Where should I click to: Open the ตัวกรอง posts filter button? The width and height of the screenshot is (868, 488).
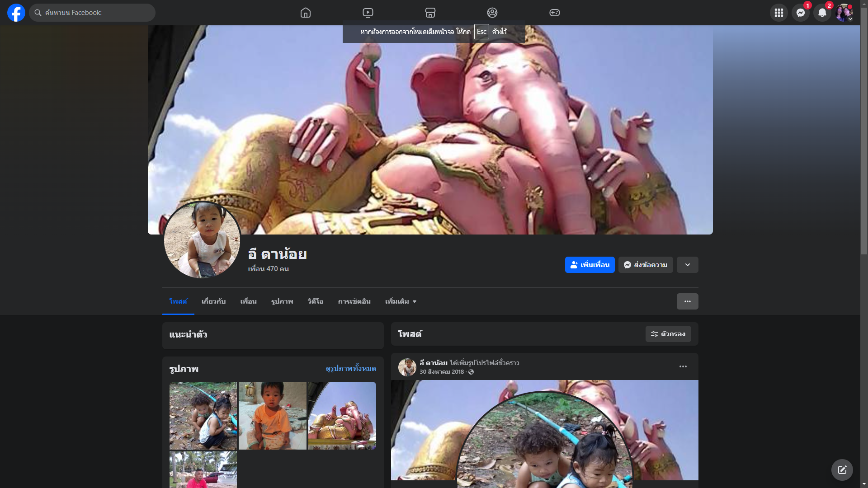coord(668,334)
